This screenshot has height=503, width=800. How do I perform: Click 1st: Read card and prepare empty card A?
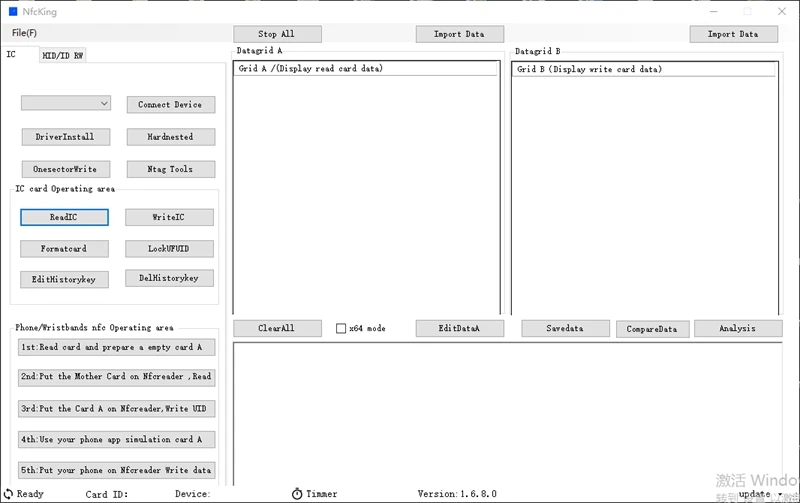point(116,347)
